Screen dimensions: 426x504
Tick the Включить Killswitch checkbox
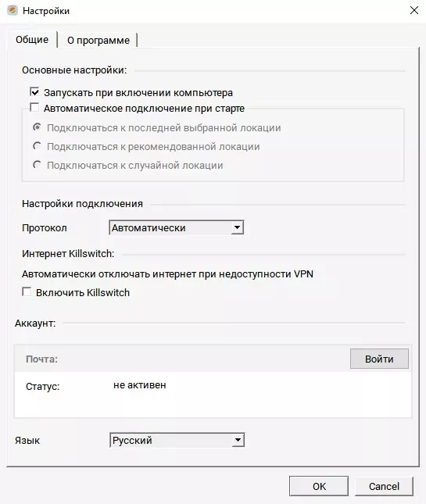(x=27, y=292)
